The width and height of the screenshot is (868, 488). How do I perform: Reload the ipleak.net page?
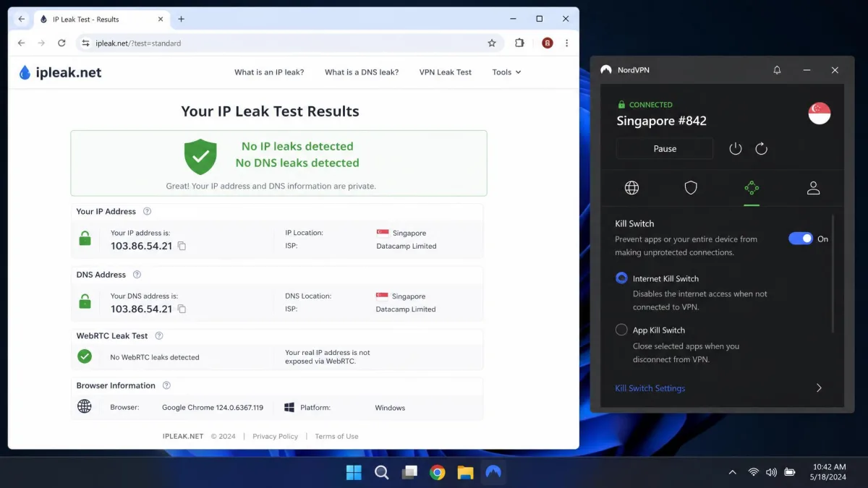click(61, 43)
